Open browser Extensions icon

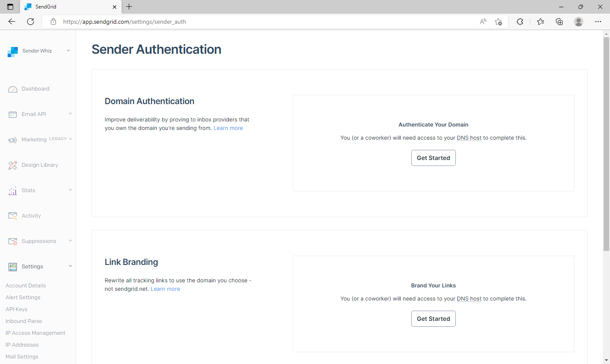[520, 22]
